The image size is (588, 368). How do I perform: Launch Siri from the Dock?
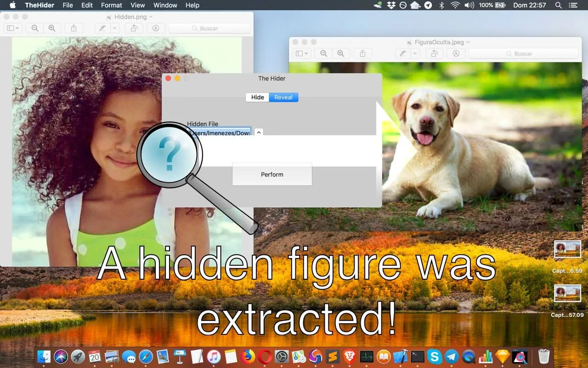(61, 356)
